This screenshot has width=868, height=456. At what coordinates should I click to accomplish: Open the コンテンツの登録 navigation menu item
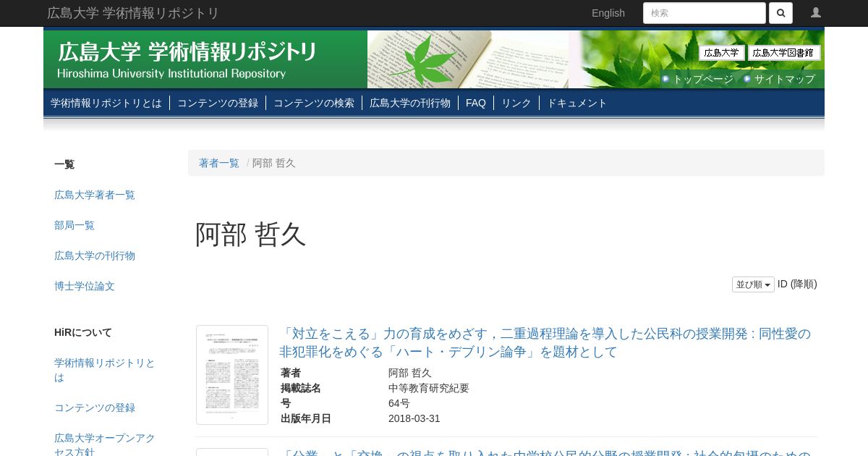click(218, 103)
